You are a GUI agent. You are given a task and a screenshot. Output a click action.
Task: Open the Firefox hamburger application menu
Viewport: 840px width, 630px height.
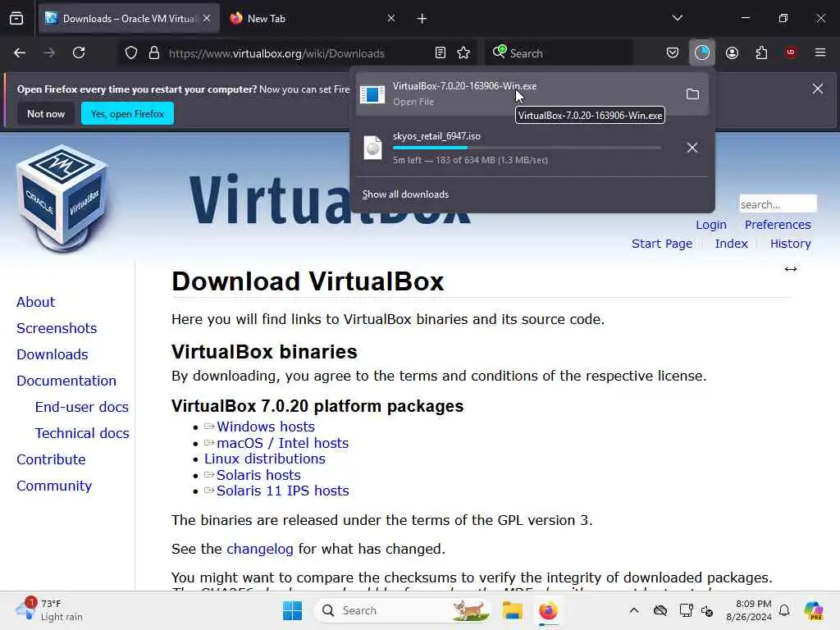[x=820, y=52]
